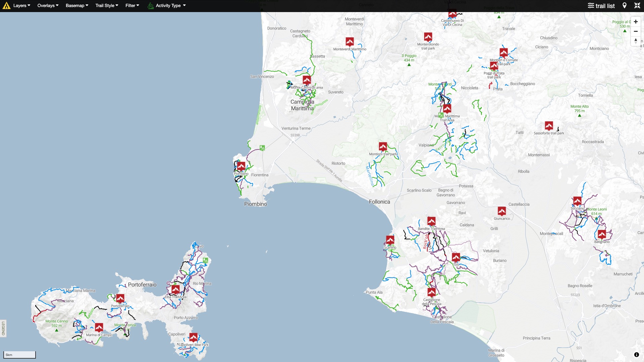Zoom in on the map
The height and width of the screenshot is (362, 644).
[x=635, y=22]
